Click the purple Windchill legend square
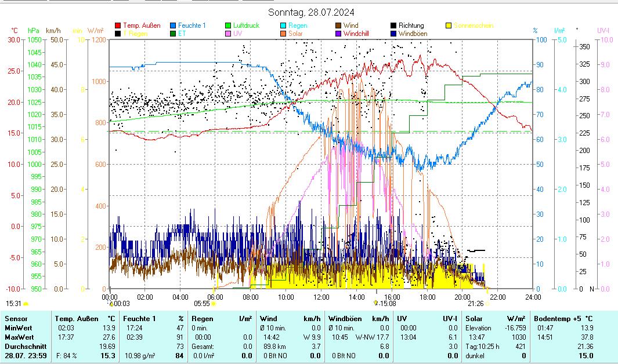The image size is (618, 364). (338, 34)
